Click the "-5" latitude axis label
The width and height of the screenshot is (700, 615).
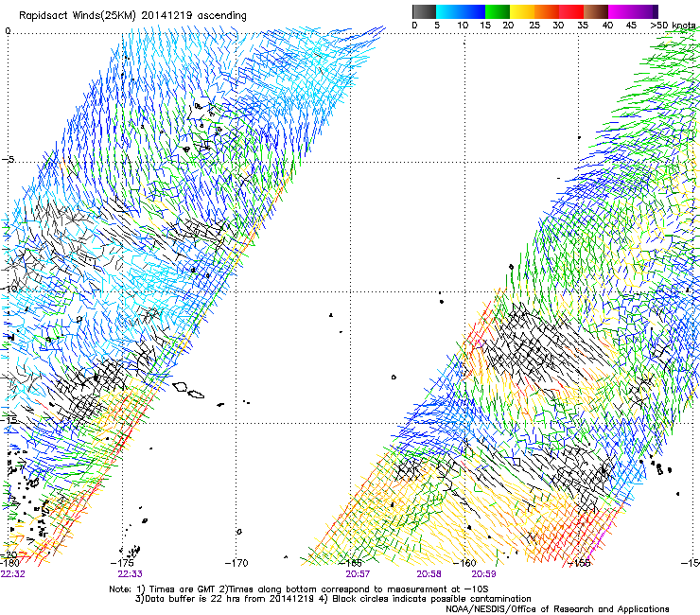(x=8, y=159)
